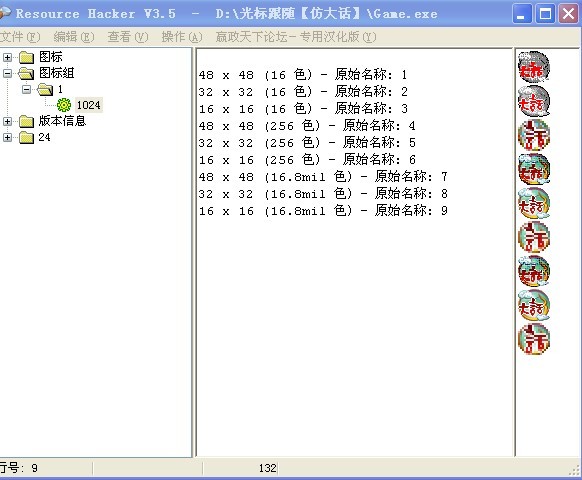Click the line '32 x 32 (16 色) - 原始名称: 2'
Image resolution: width=582 pixels, height=480 pixels.
(303, 92)
